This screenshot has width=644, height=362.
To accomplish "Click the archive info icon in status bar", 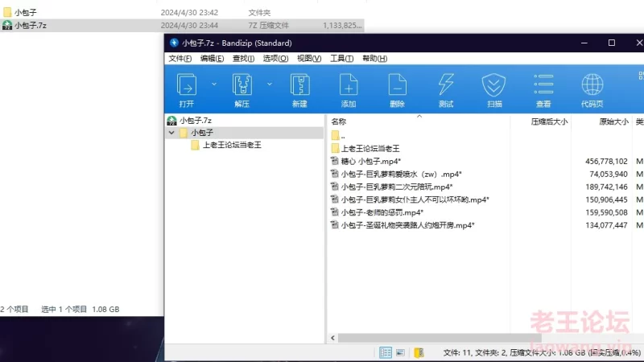I will (x=419, y=352).
